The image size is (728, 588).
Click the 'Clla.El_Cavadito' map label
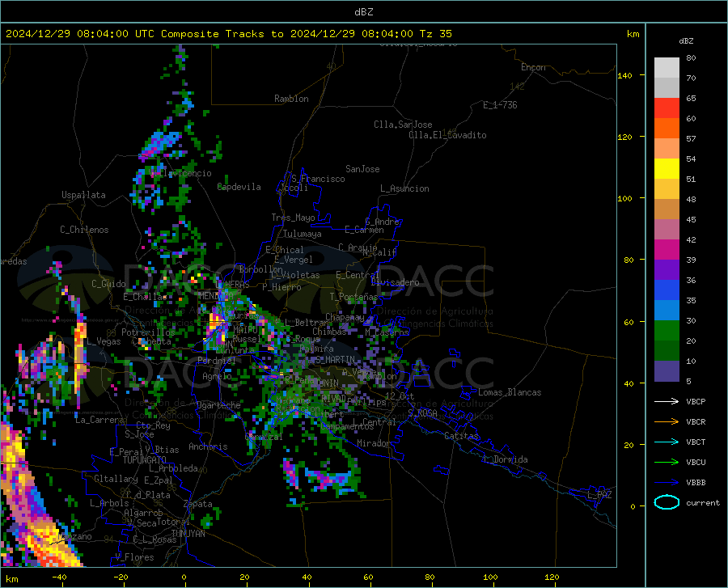coord(447,135)
